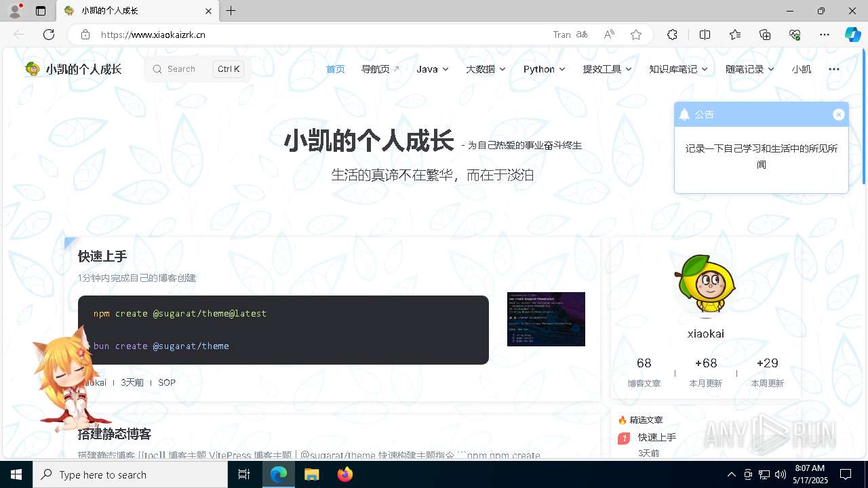Expand the 提效工具 navigation dropdown

pos(608,69)
